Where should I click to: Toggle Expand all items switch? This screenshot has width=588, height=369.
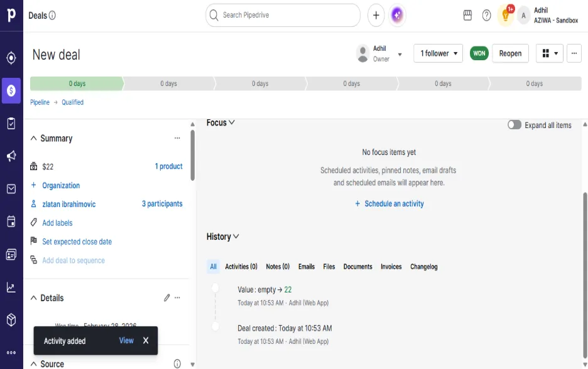coord(514,125)
